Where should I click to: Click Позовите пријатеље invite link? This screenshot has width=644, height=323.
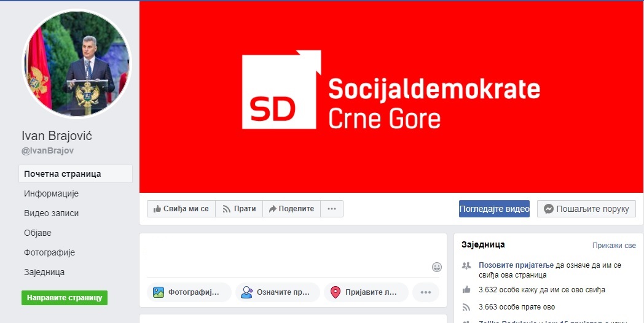click(x=516, y=265)
